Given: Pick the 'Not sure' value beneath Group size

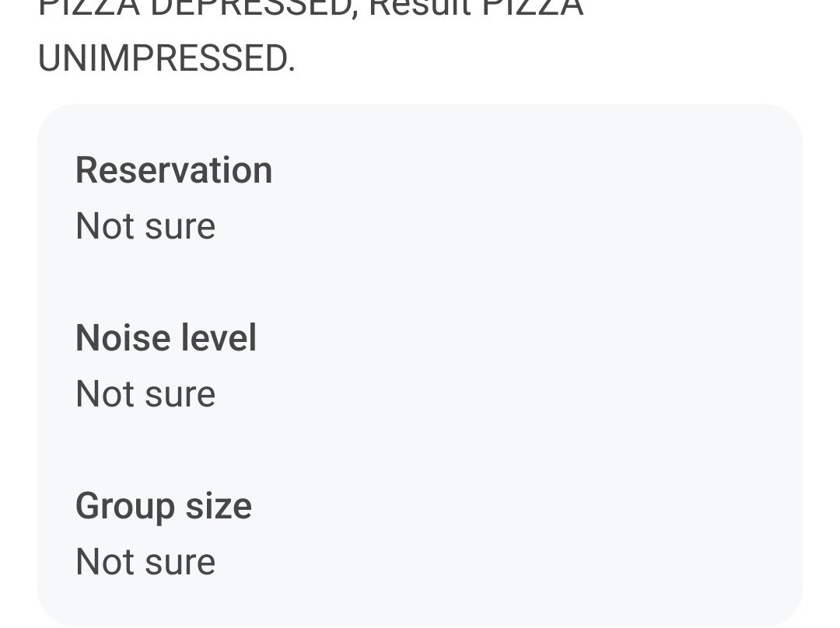Looking at the screenshot, I should [145, 562].
